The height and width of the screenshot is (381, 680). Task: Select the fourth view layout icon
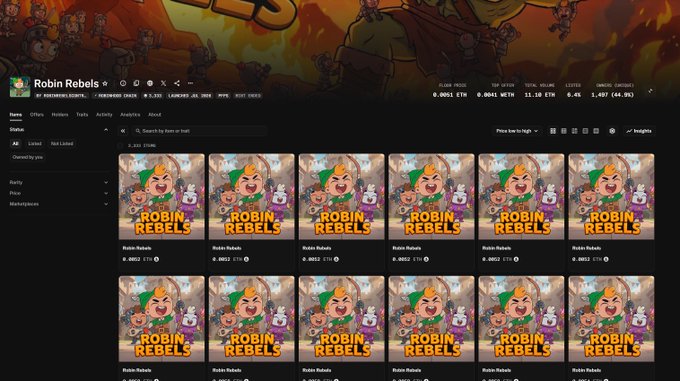point(585,131)
